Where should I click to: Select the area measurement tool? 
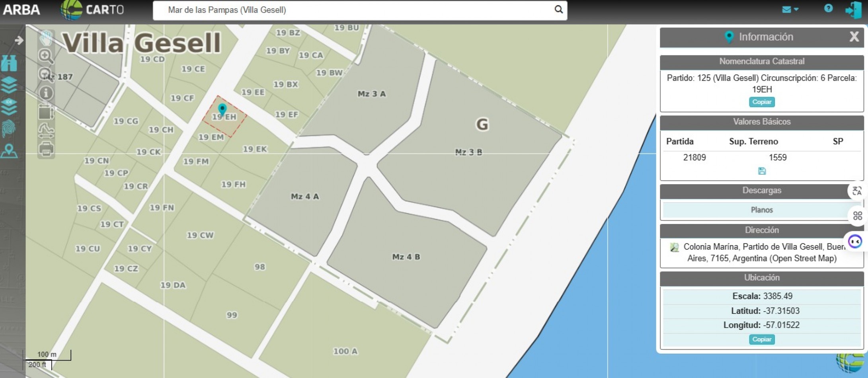coord(46,112)
